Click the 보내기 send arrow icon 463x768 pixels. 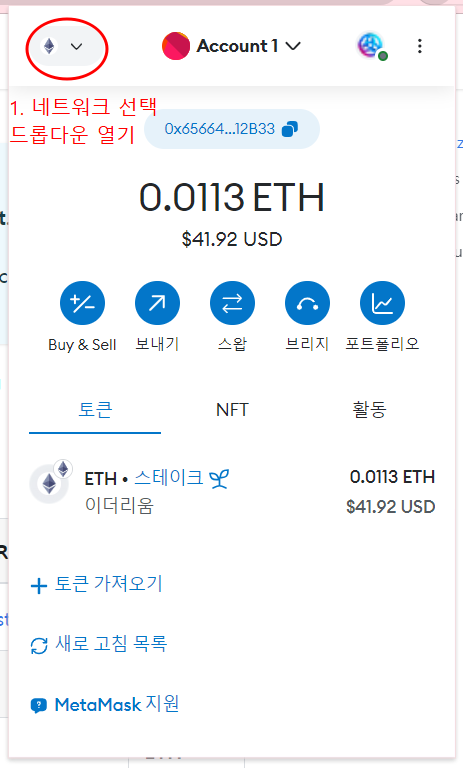[157, 303]
